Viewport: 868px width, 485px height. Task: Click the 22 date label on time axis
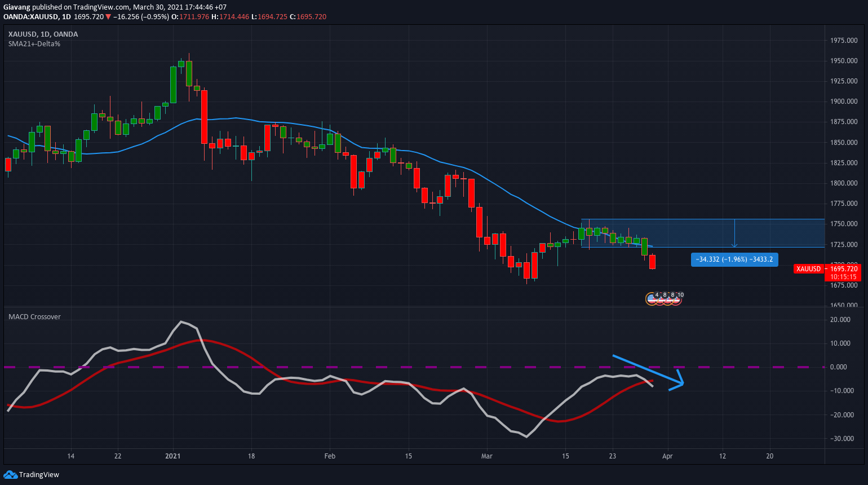click(x=118, y=456)
